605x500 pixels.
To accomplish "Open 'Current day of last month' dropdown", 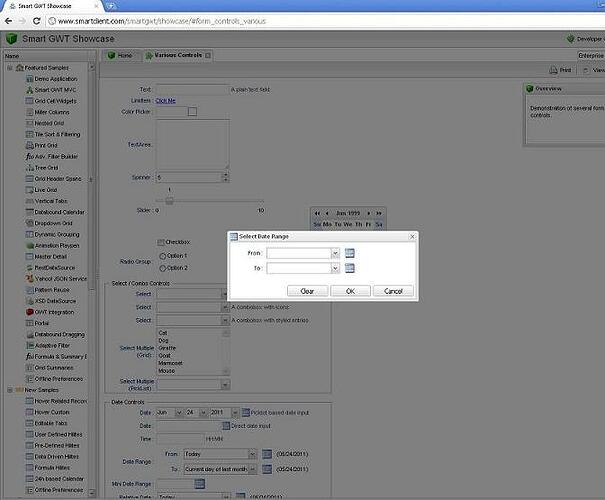I will [253, 469].
